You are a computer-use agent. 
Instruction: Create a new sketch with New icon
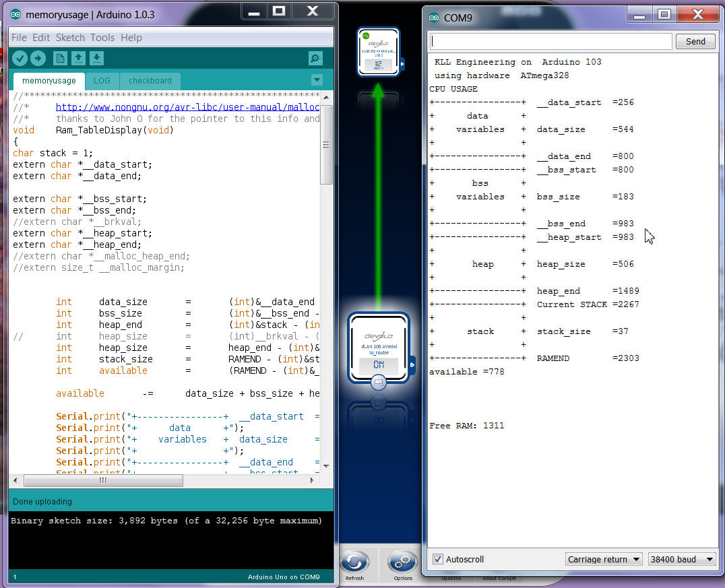point(61,59)
